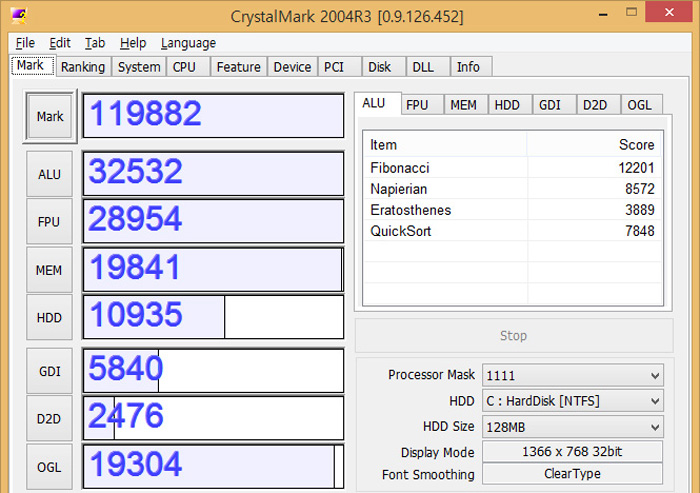The image size is (700, 493).
Task: Select the HDD results sub-tab
Action: 510,105
